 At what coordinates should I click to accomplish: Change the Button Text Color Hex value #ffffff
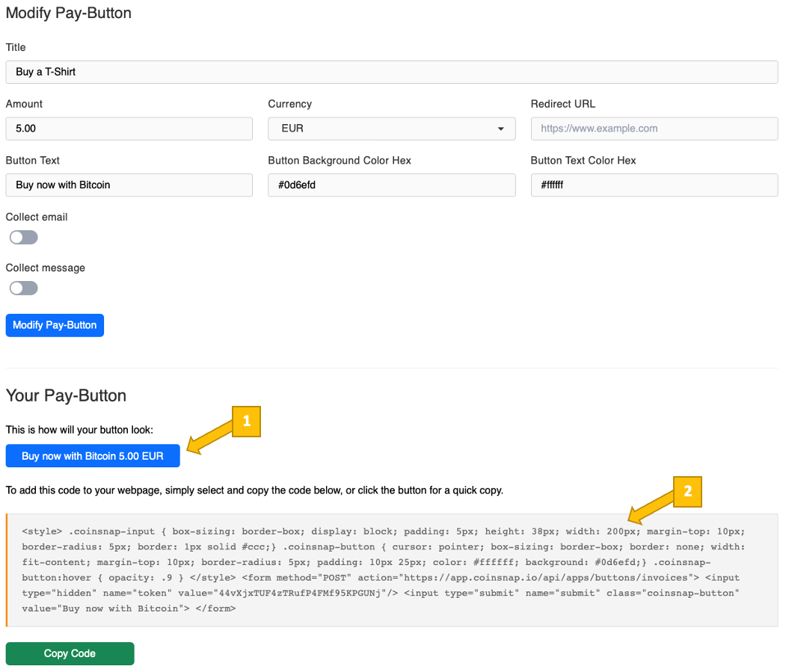pyautogui.click(x=654, y=185)
